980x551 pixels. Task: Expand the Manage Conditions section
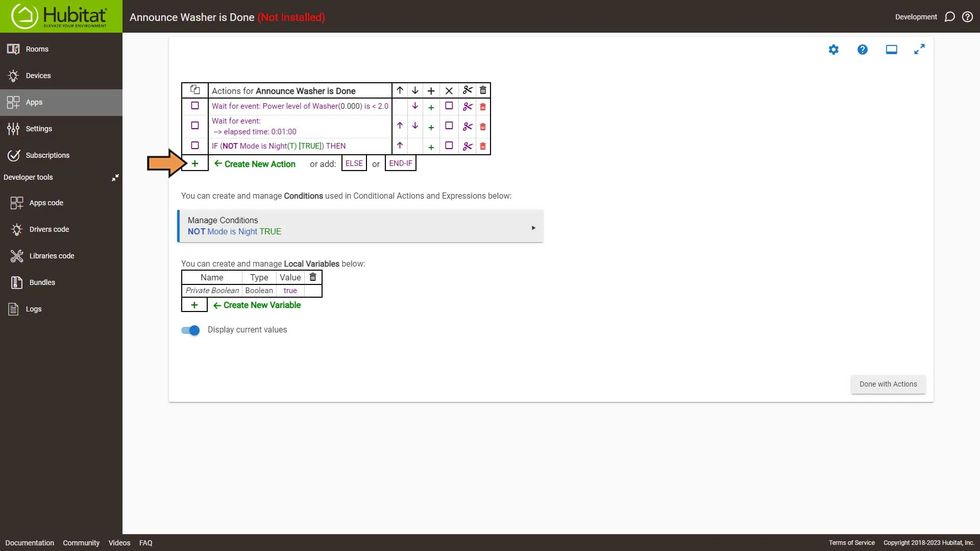tap(360, 226)
